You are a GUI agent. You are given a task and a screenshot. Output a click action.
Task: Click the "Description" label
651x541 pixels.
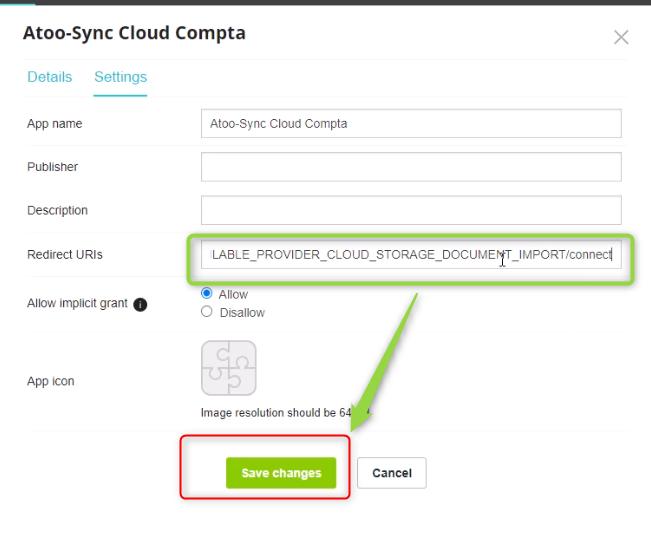[57, 211]
